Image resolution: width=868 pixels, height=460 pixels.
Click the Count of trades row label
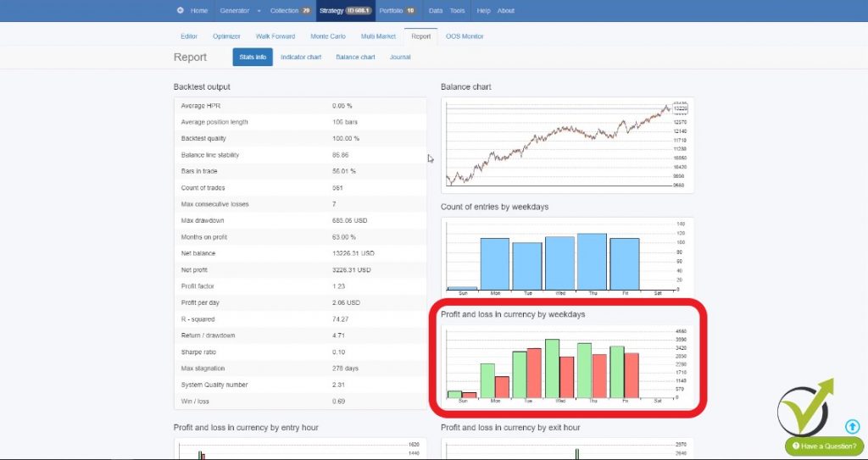203,188
